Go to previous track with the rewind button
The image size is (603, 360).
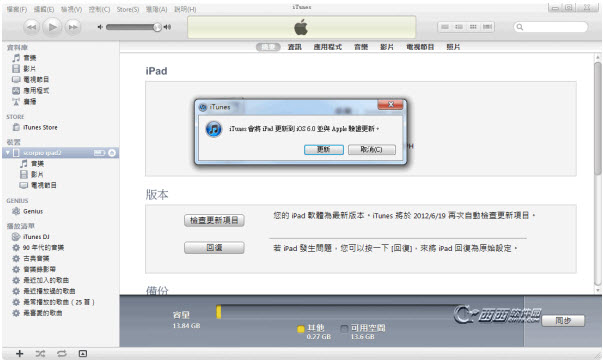(32, 27)
